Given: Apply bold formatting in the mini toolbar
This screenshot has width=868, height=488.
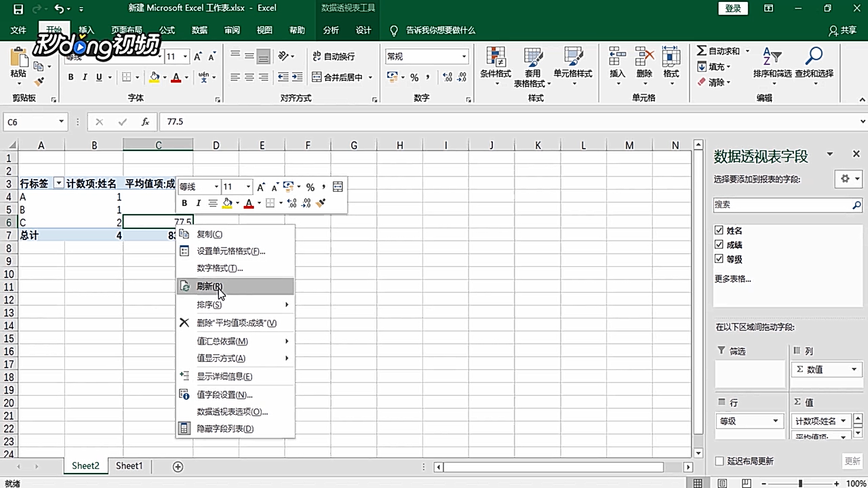Looking at the screenshot, I should (184, 203).
